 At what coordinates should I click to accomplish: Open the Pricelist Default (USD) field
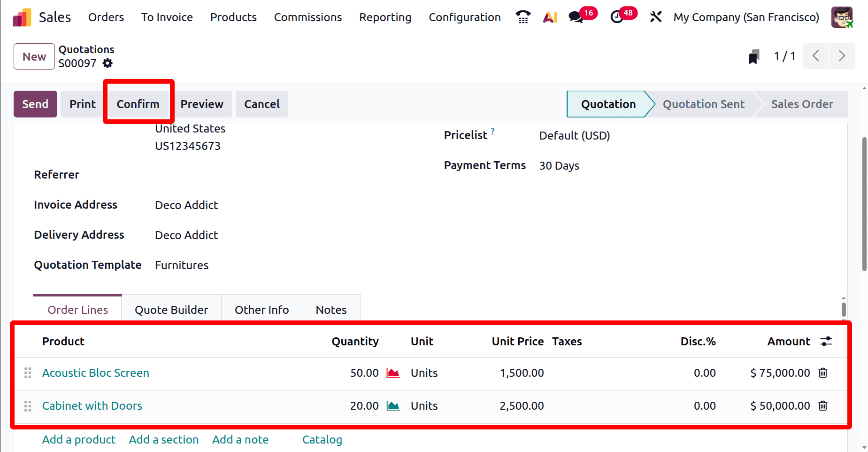point(574,136)
